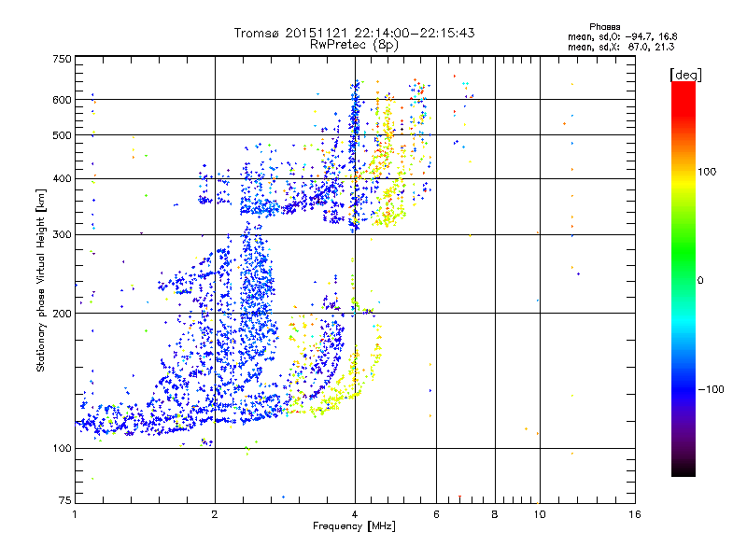This screenshot has height=560, width=747.
Task: Click the '6' x-axis tick label
Action: click(x=436, y=514)
